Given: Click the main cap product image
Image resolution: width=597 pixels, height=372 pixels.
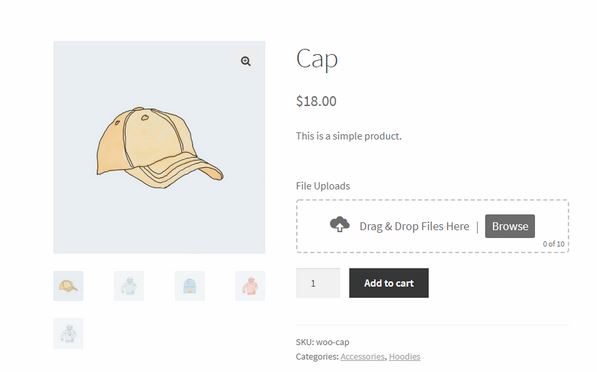Looking at the screenshot, I should pyautogui.click(x=159, y=147).
